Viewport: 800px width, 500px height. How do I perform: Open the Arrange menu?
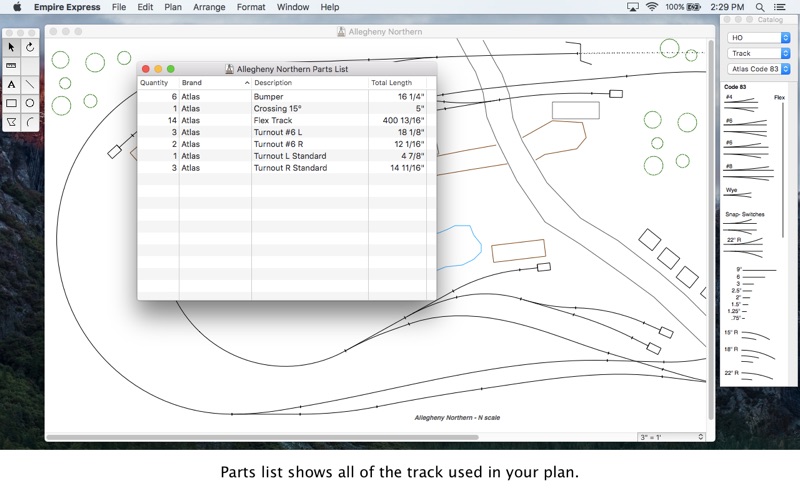pos(209,7)
